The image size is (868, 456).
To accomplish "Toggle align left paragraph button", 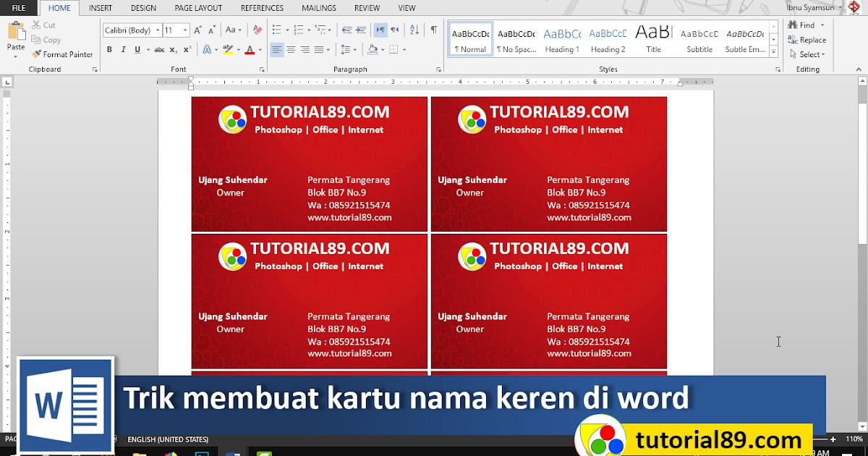I will pos(277,50).
